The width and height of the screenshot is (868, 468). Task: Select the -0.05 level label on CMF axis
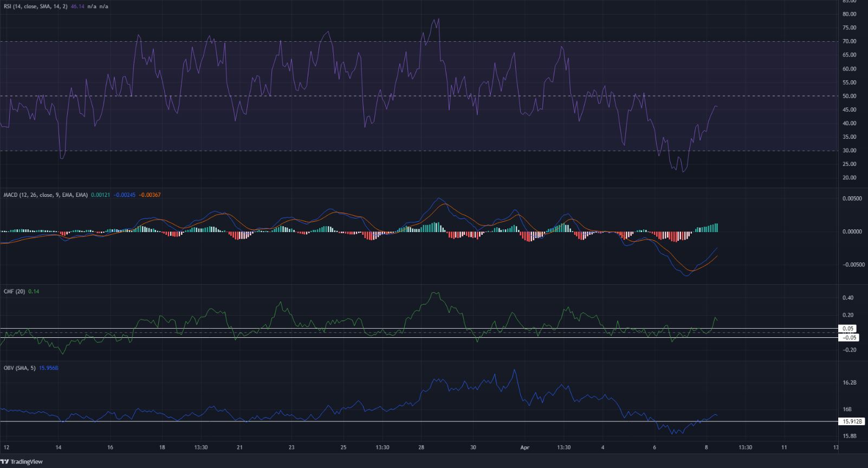[x=849, y=337]
